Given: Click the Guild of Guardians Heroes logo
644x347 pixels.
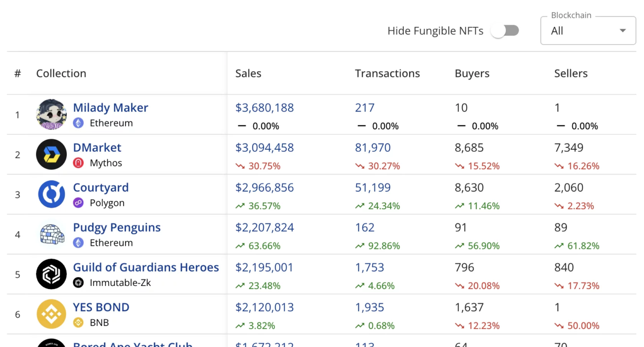Looking at the screenshot, I should pos(52,274).
